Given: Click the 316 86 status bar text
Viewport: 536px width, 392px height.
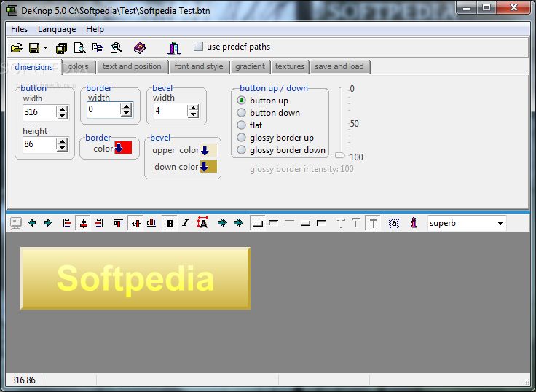Looking at the screenshot, I should (x=23, y=380).
